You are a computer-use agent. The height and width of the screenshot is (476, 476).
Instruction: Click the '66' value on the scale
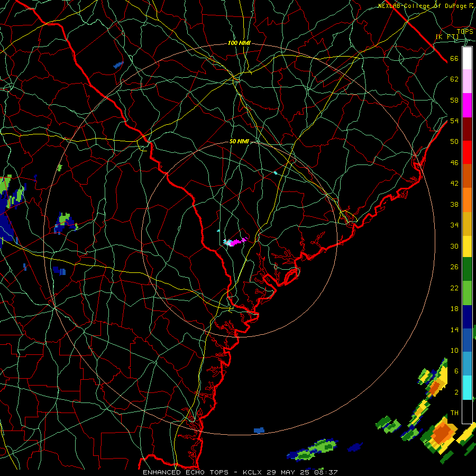click(454, 59)
